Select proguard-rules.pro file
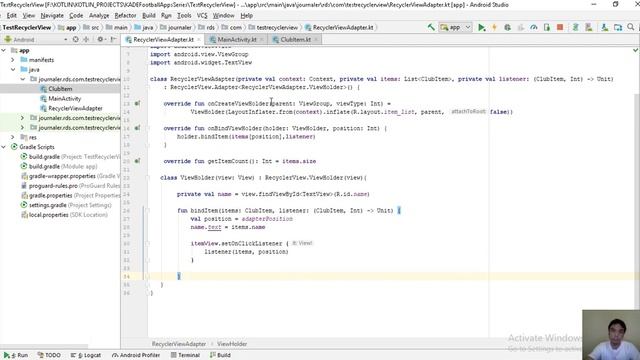Screen dimensions: 640x360 pos(70,186)
